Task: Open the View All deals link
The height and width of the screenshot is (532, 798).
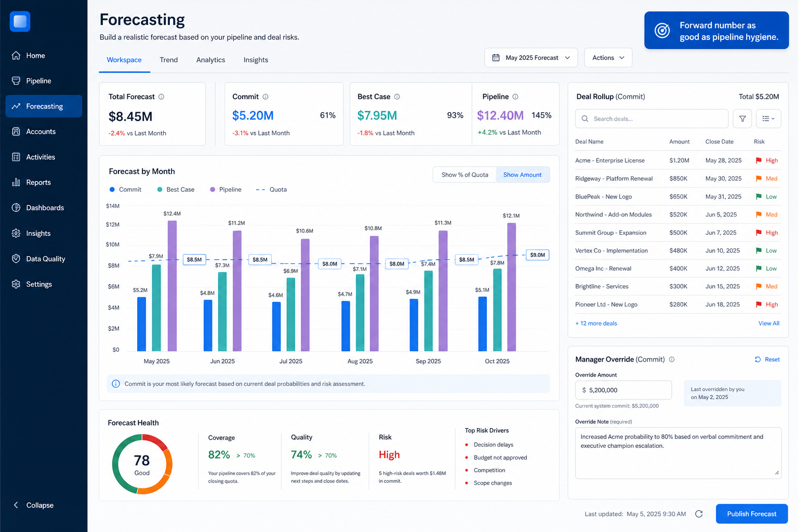Action: coord(769,323)
